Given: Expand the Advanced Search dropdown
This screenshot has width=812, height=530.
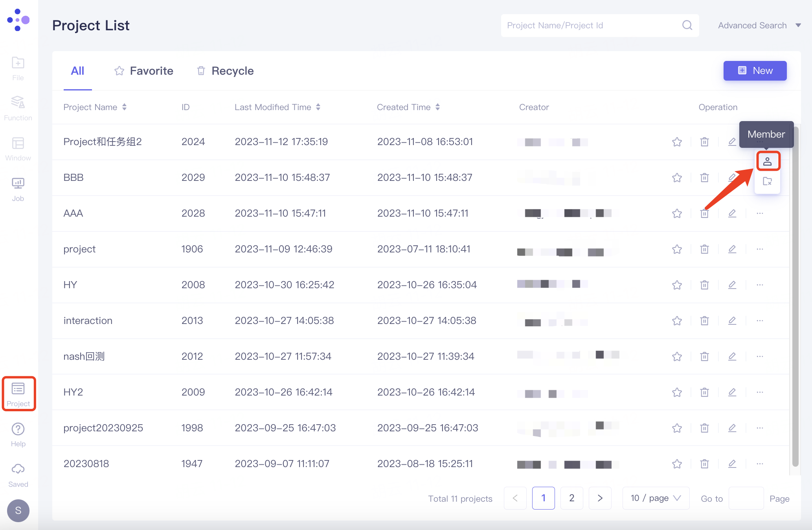Looking at the screenshot, I should (x=759, y=26).
